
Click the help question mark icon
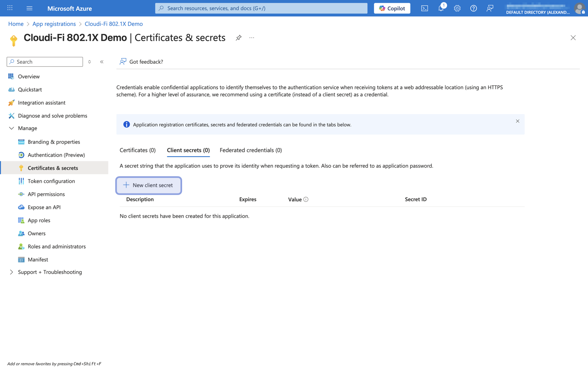point(473,8)
